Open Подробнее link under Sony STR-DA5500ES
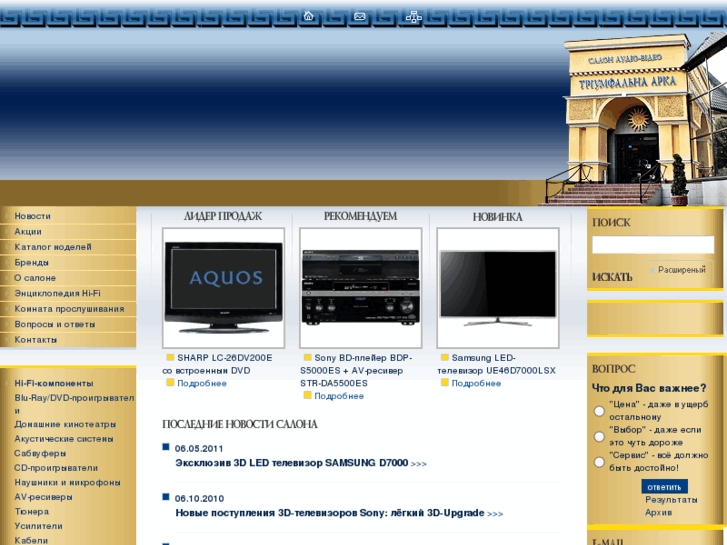The height and width of the screenshot is (545, 727). pyautogui.click(x=339, y=396)
